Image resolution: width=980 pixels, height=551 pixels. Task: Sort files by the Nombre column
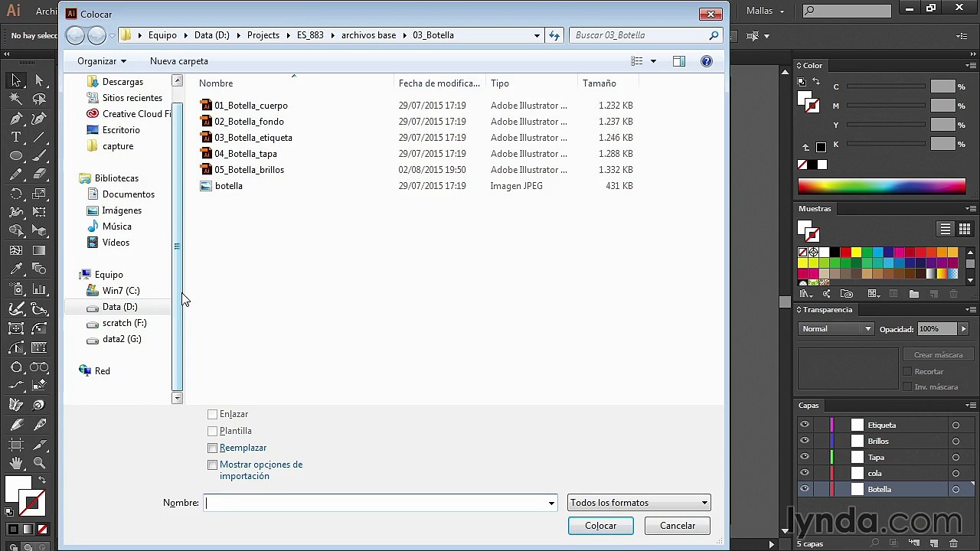pos(295,83)
